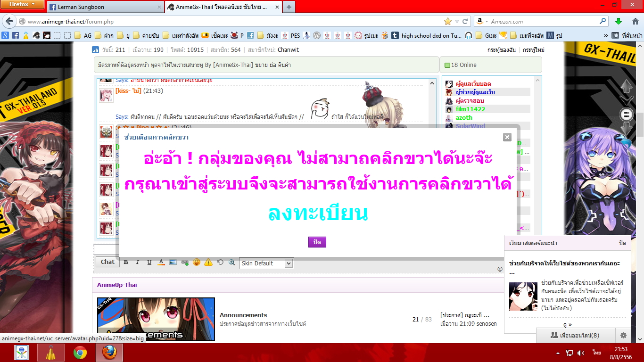The height and width of the screenshot is (362, 644).
Task: Click the 18 Online indicator
Action: 461,65
